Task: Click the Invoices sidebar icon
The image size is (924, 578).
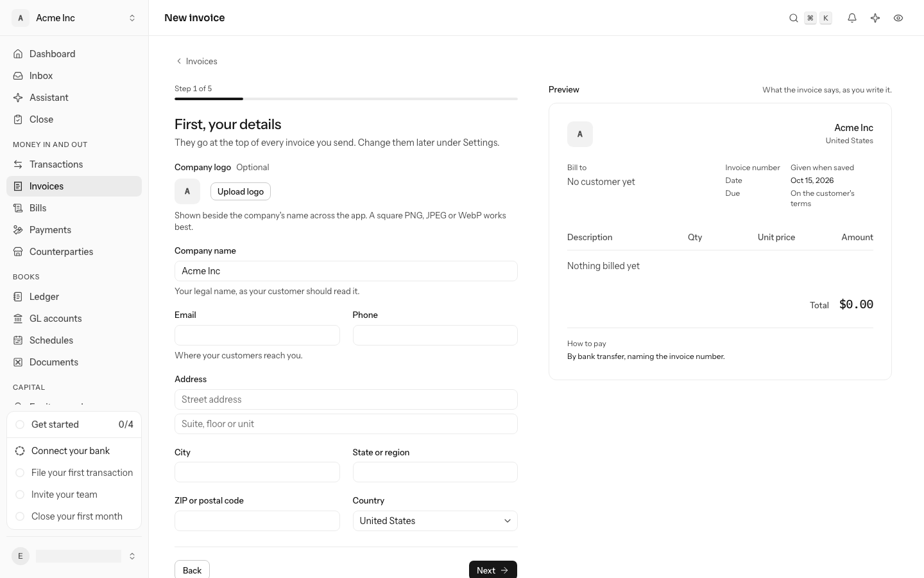Action: pyautogui.click(x=18, y=186)
